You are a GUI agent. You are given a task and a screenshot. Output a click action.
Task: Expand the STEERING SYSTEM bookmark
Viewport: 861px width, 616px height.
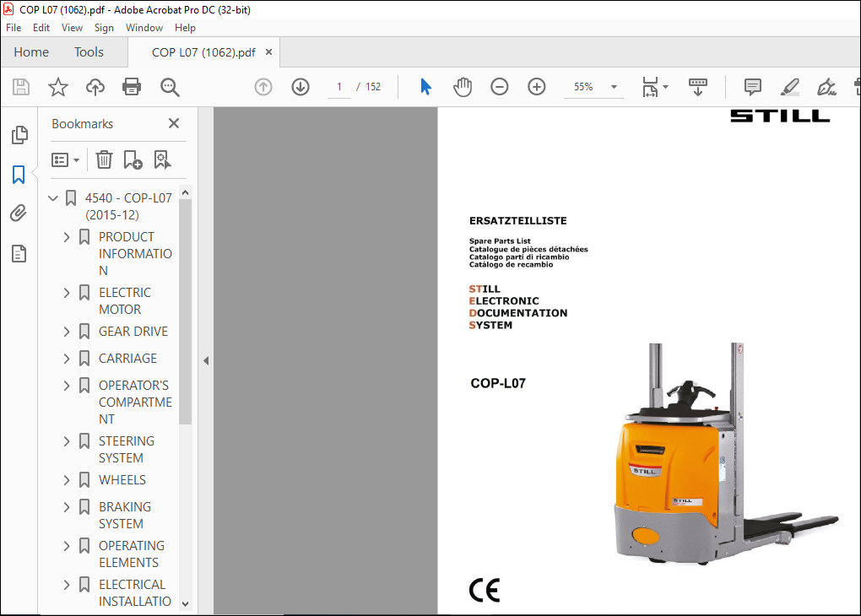pyautogui.click(x=67, y=441)
